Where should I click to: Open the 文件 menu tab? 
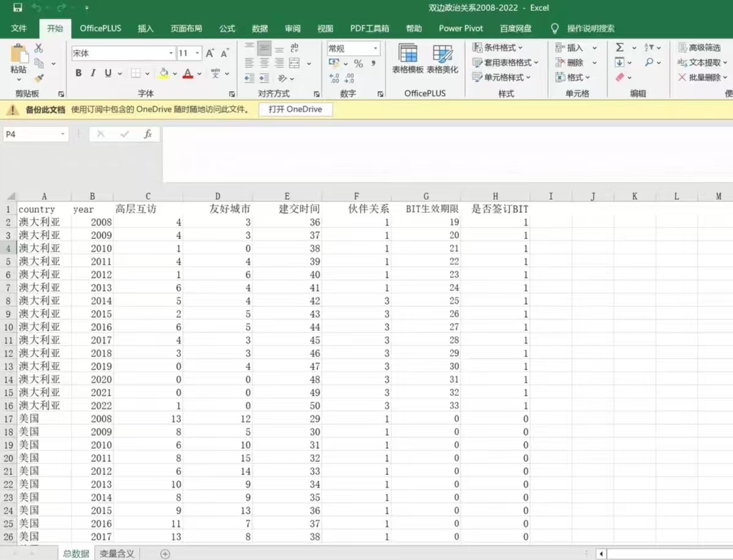point(19,29)
